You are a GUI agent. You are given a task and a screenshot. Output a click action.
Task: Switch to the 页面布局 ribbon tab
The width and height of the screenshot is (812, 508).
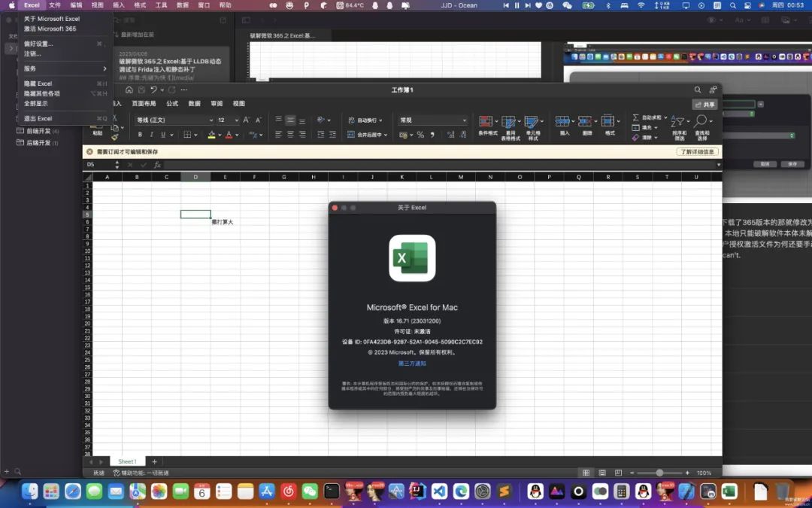tap(144, 104)
